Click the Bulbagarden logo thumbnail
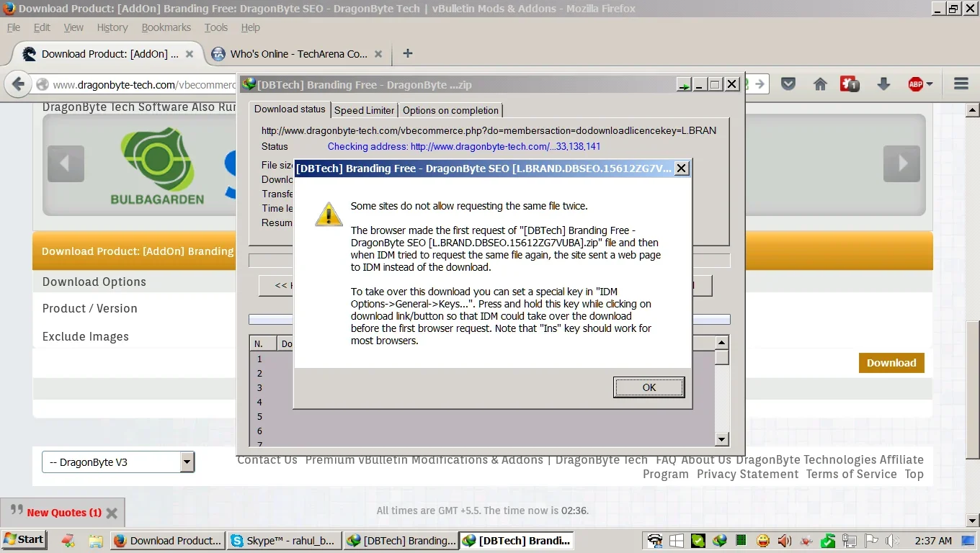This screenshot has height=553, width=980. tap(157, 165)
